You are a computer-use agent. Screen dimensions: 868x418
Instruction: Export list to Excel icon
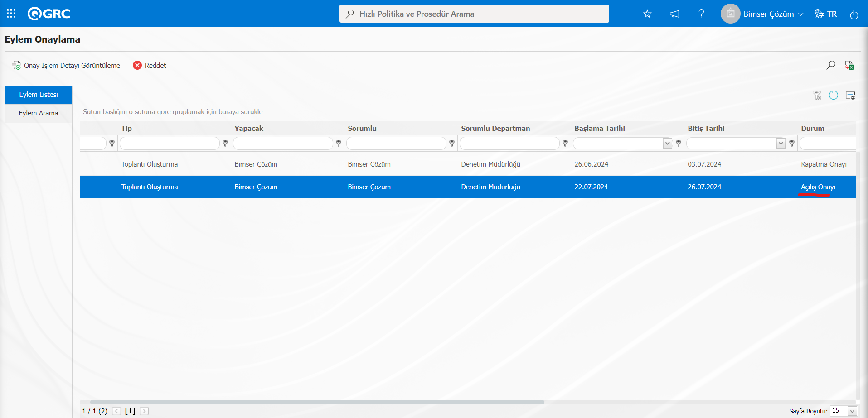(x=850, y=65)
